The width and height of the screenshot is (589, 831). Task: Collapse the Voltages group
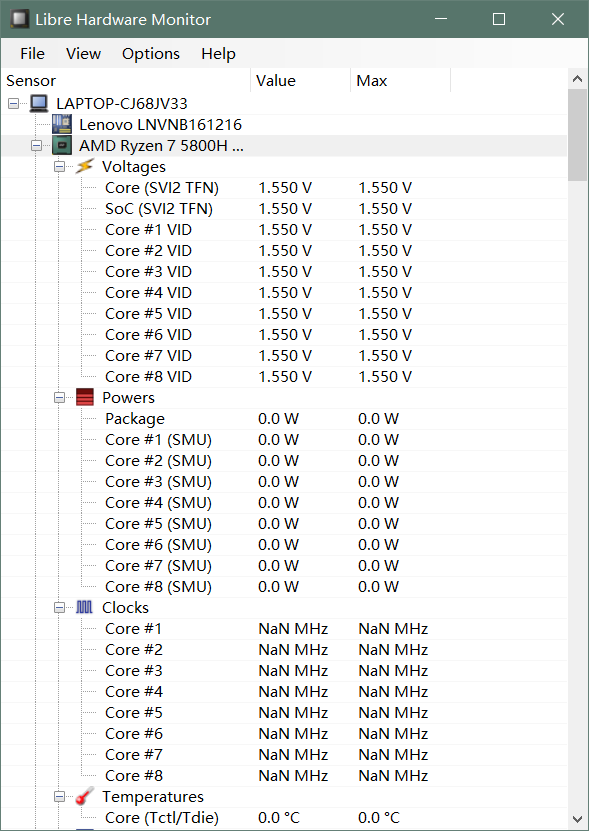pos(59,166)
